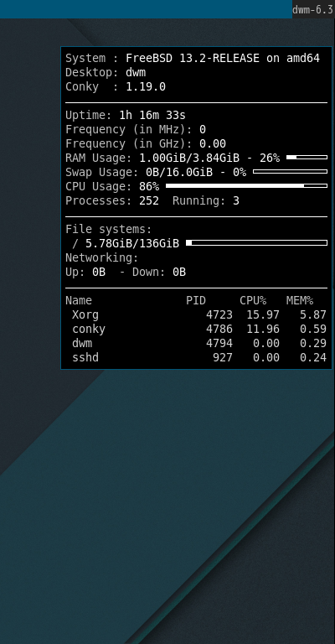The image size is (335, 644).
Task: Click the CPU Usage 86% text
Action: (x=112, y=186)
